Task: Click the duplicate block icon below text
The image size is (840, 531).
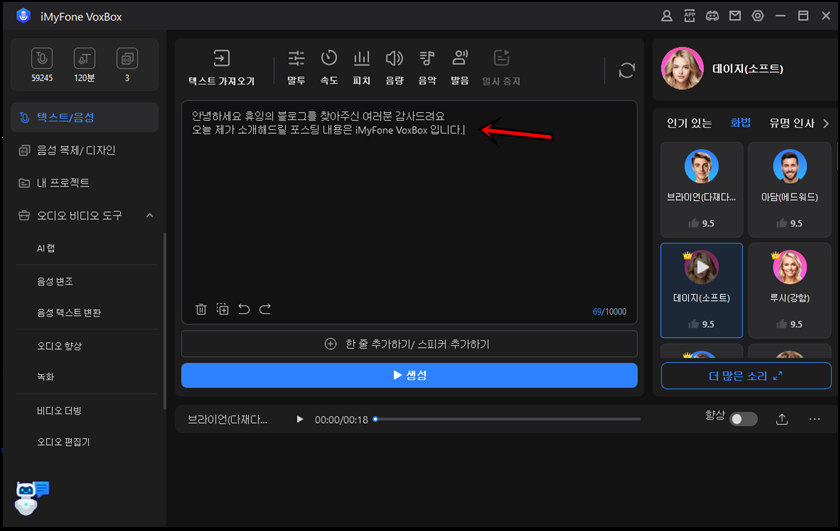Action: coord(222,309)
